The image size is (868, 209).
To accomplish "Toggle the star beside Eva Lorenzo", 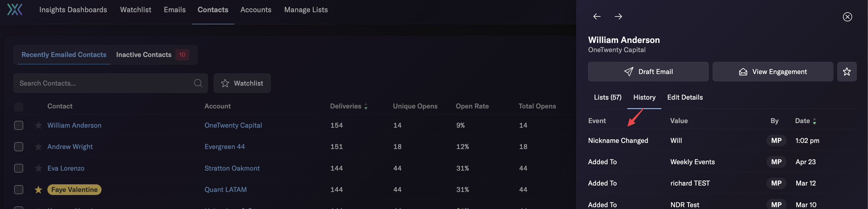I will [x=38, y=168].
